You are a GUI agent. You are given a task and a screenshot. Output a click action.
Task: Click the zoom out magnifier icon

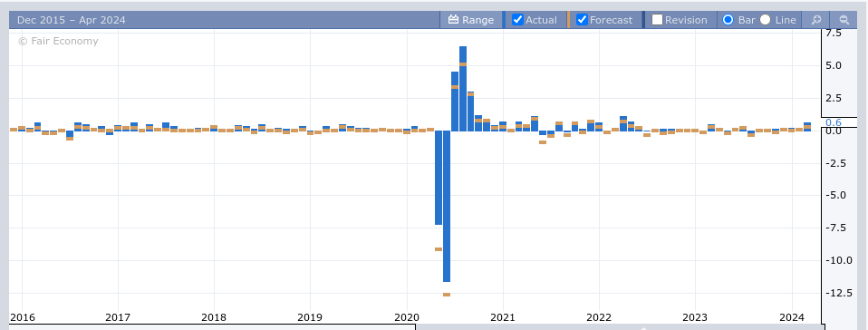click(x=844, y=20)
